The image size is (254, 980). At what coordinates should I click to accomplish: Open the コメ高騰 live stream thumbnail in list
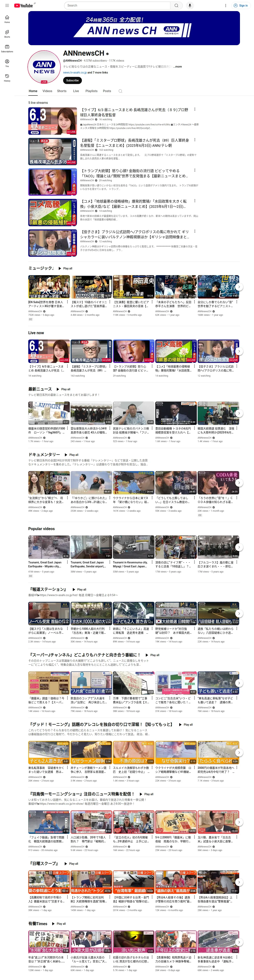(52, 212)
